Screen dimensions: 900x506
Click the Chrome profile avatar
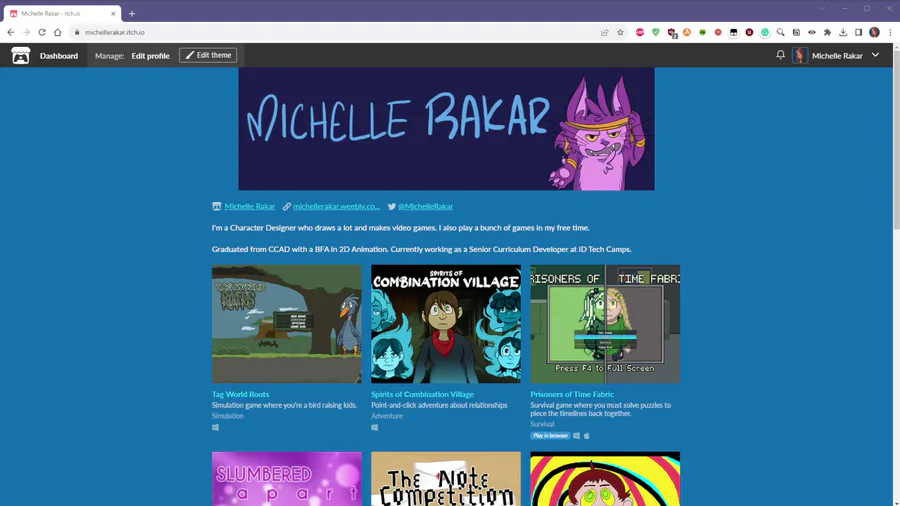[x=874, y=32]
